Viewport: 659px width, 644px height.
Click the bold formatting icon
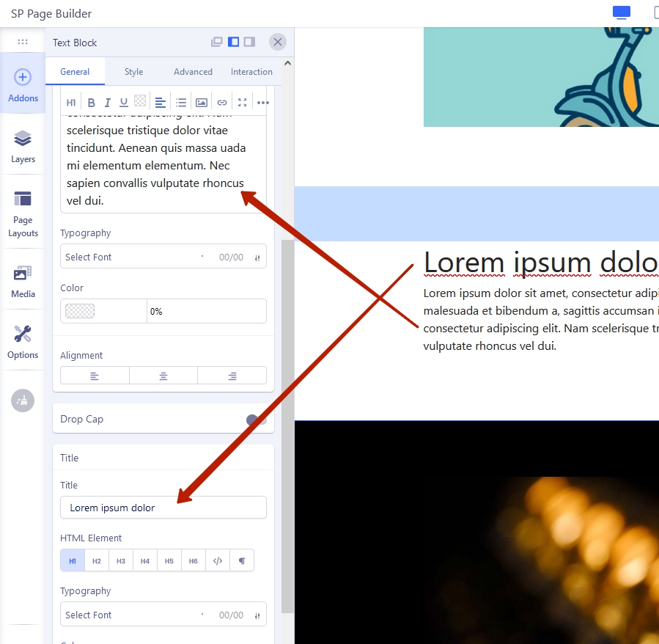pos(92,103)
